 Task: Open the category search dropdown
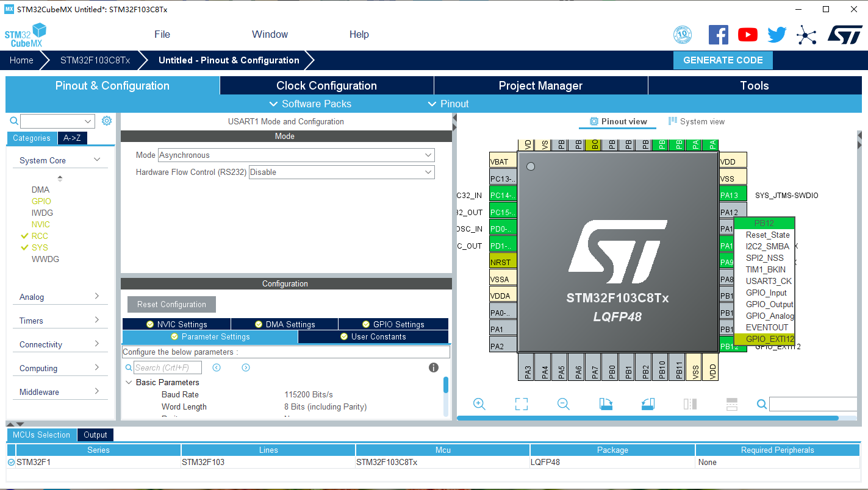coord(88,121)
